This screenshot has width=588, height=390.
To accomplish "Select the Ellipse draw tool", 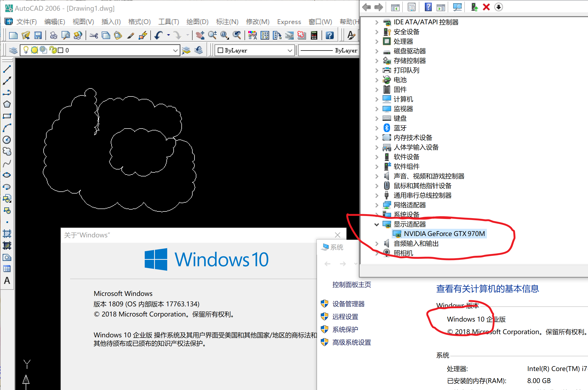I will [x=7, y=175].
